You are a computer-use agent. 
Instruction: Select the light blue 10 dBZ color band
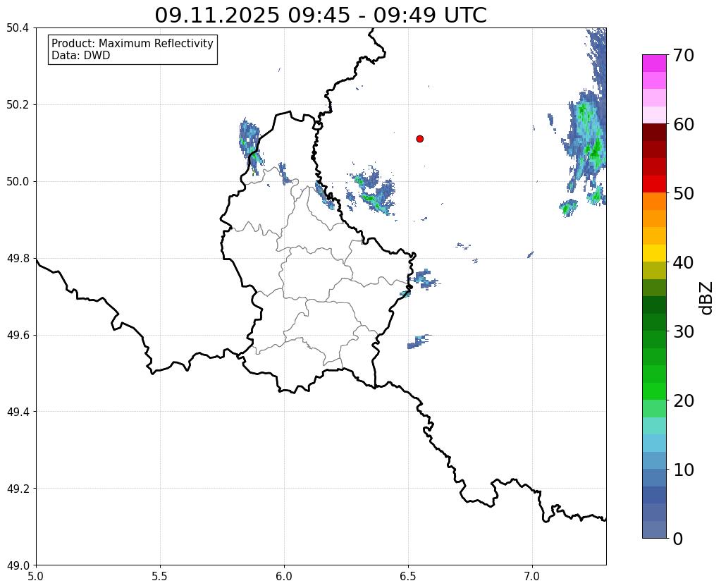tap(654, 460)
